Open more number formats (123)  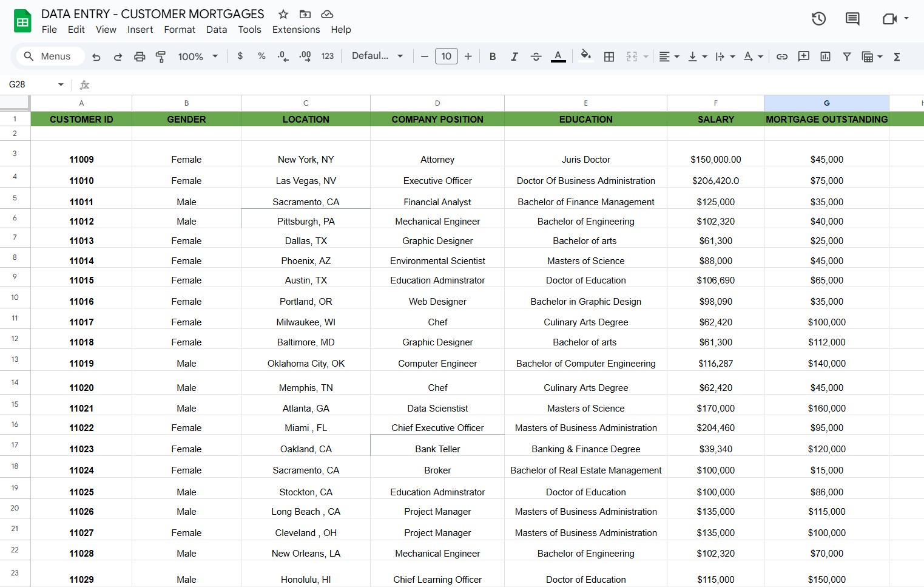click(x=328, y=56)
